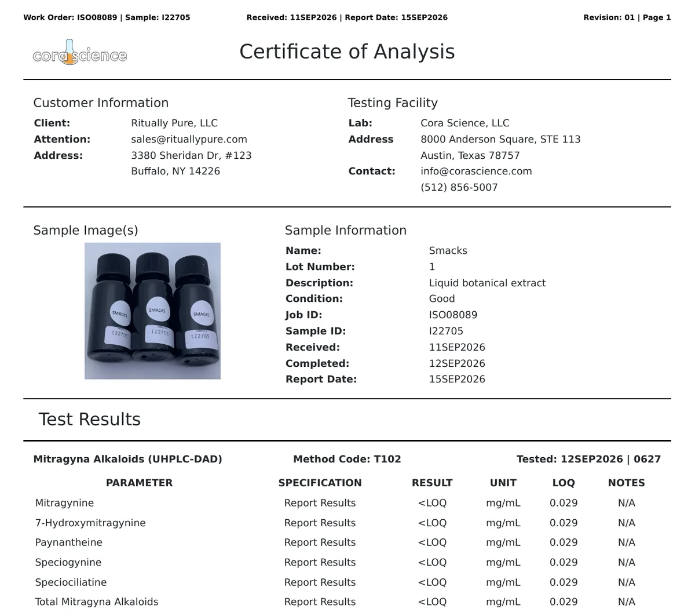Select the Job ID value ISO08089
This screenshot has width=695, height=616.
point(453,315)
